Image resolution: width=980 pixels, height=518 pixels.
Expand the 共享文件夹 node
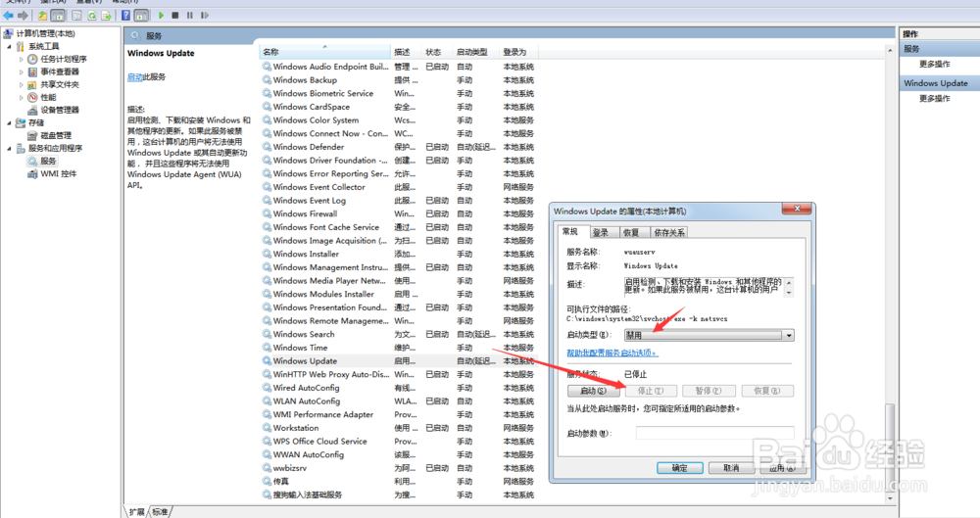(x=22, y=84)
